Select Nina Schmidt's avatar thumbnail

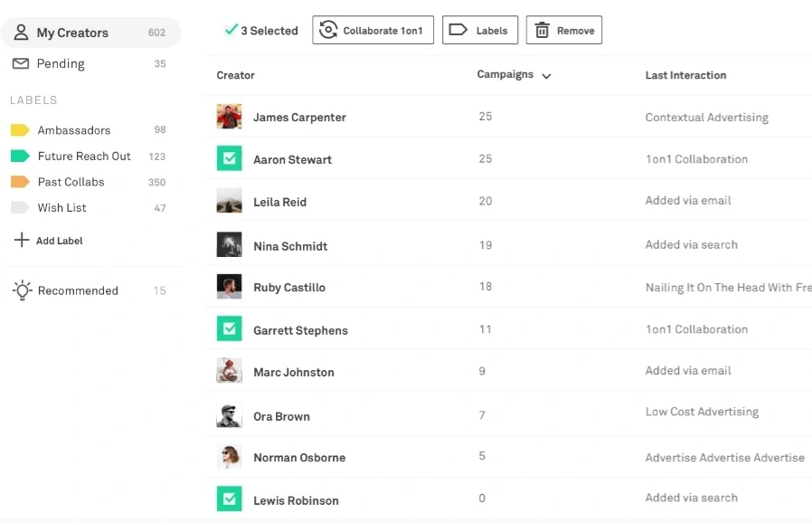tap(230, 244)
